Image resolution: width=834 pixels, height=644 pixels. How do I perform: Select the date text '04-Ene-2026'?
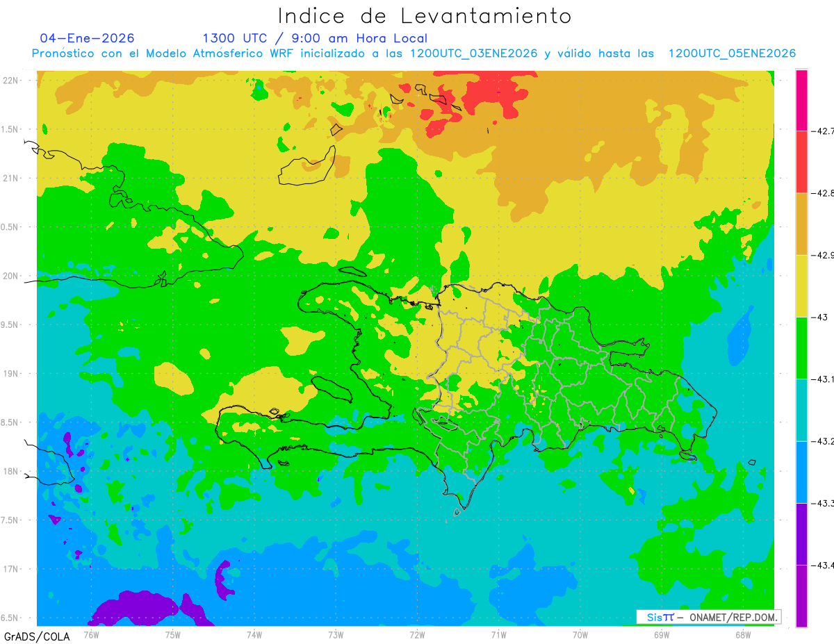point(87,38)
